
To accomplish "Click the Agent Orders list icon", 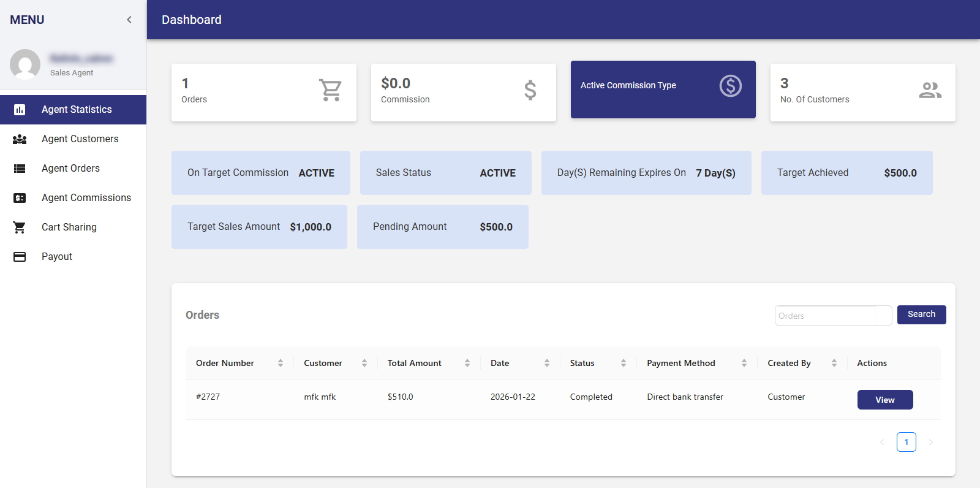I will 20,169.
